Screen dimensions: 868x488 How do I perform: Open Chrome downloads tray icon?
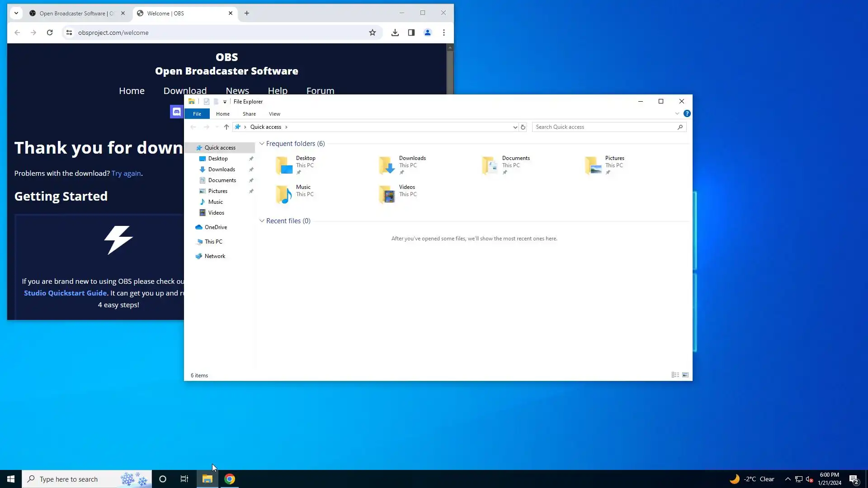tap(395, 33)
